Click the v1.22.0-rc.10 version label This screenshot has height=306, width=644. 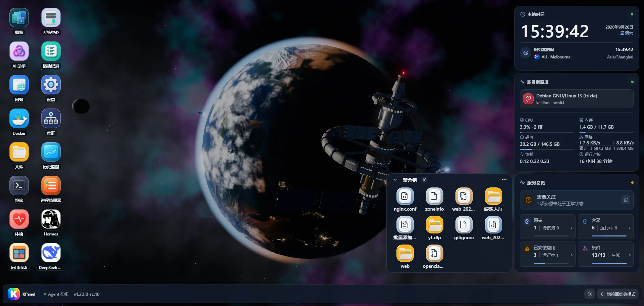87,294
